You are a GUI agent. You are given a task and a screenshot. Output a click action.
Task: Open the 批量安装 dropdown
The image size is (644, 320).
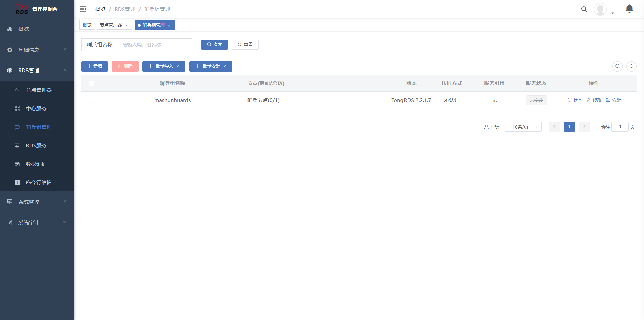click(211, 66)
